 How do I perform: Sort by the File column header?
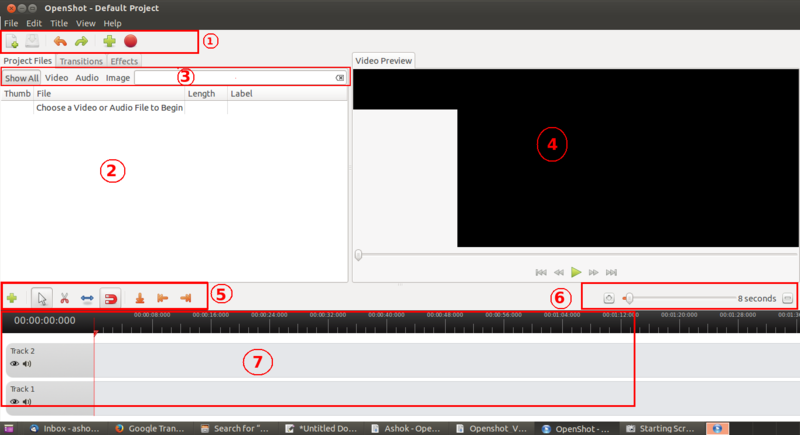click(x=109, y=94)
